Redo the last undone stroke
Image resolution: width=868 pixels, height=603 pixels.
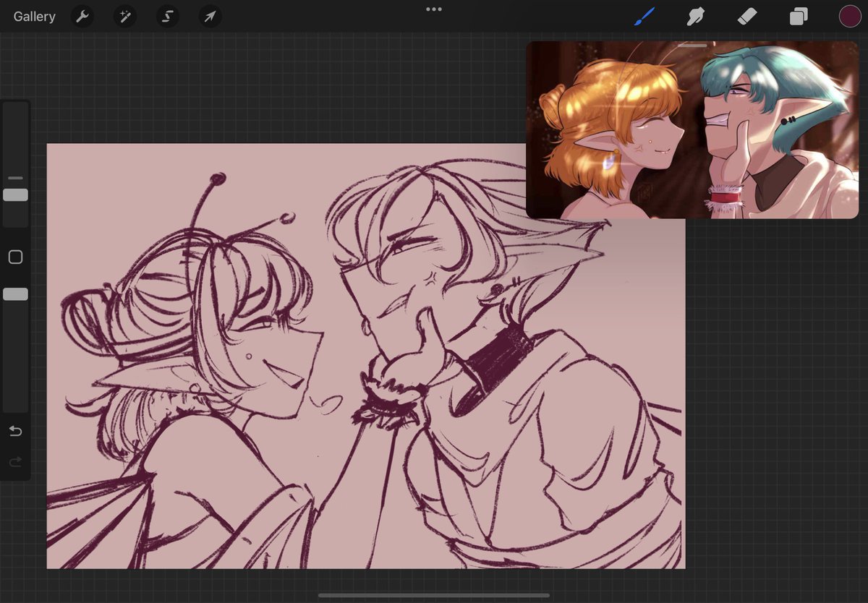15,461
